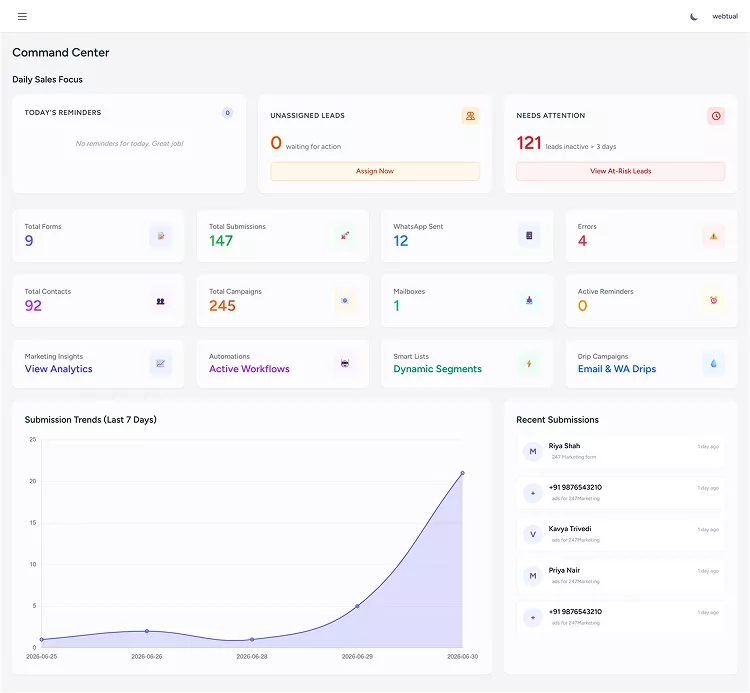This screenshot has height=693, width=750.
Task: Click the chart point for 2026-06-26
Action: [147, 631]
